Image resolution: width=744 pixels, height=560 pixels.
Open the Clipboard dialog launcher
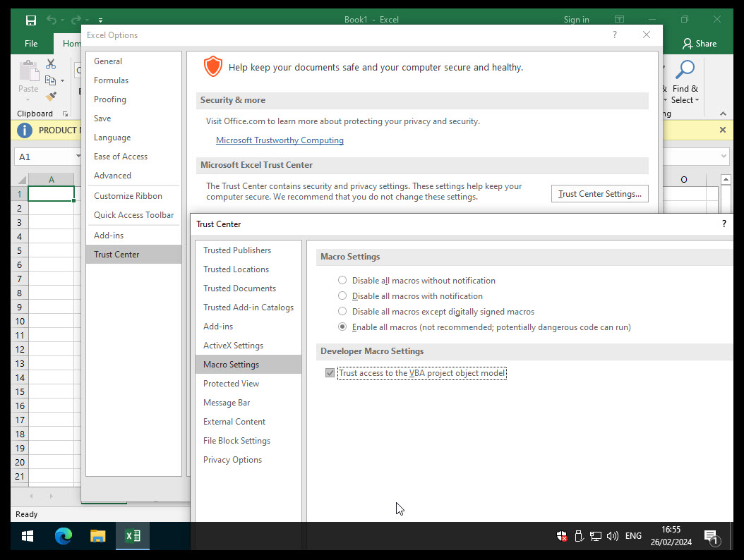coord(64,114)
